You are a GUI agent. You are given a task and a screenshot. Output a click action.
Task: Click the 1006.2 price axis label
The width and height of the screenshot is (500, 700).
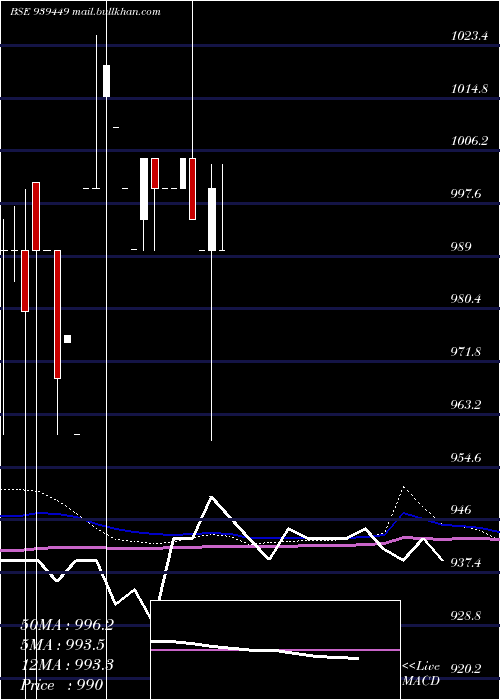click(469, 141)
